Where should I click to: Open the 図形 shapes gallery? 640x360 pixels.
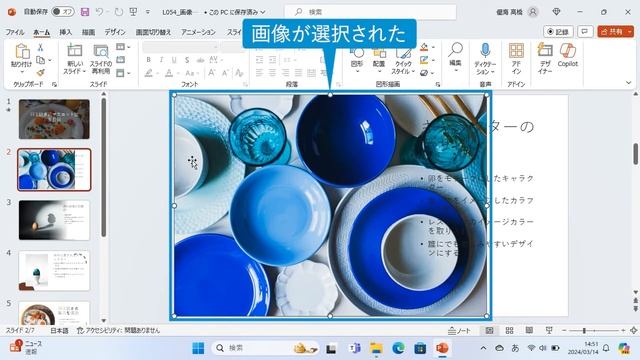[357, 58]
